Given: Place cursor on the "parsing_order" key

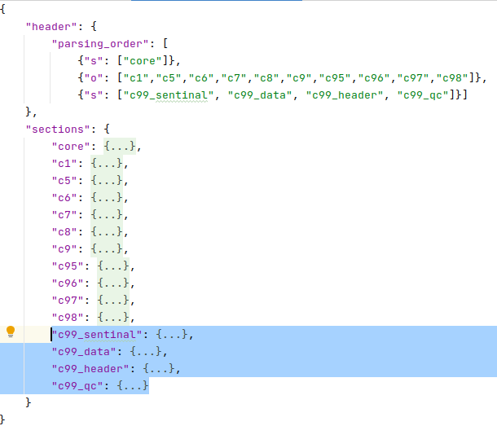Looking at the screenshot, I should click(100, 44).
